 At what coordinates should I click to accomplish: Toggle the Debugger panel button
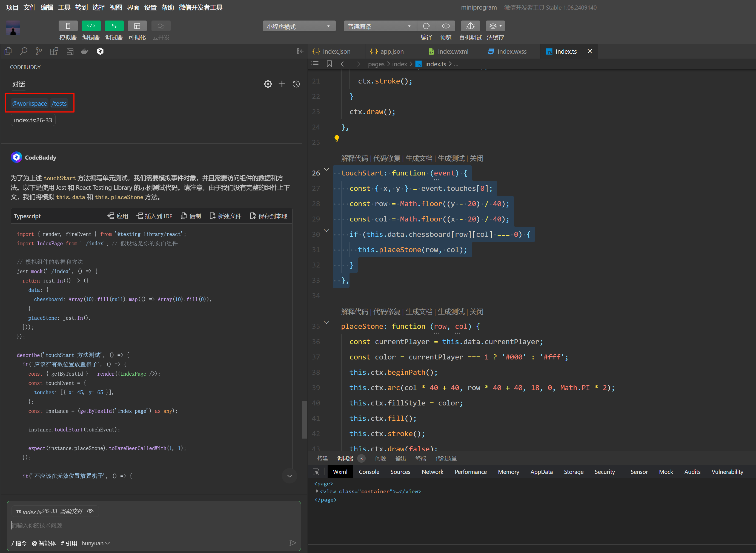click(x=114, y=26)
